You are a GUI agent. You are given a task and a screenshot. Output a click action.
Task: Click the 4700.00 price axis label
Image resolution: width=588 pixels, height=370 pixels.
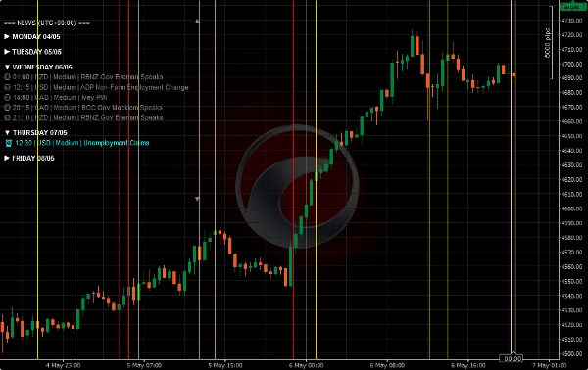click(572, 64)
